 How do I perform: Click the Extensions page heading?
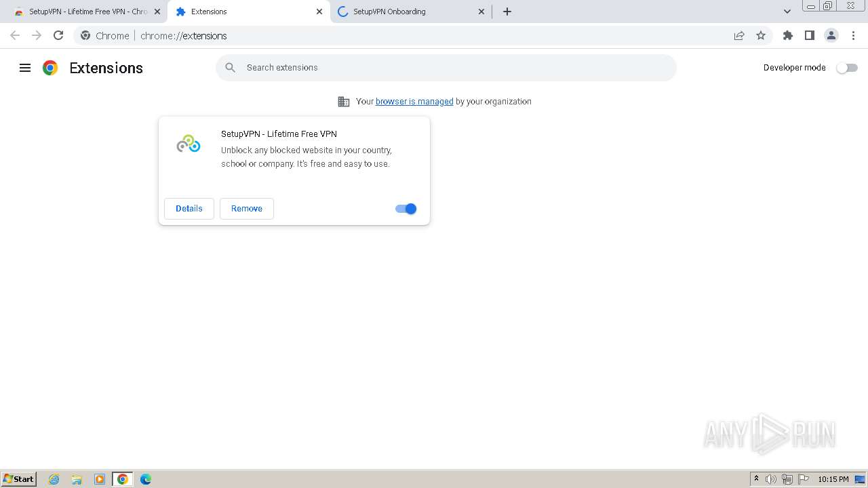click(x=106, y=68)
